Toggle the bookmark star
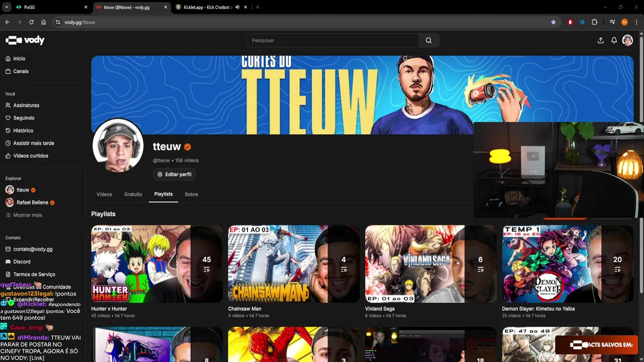The width and height of the screenshot is (644, 362). [553, 22]
